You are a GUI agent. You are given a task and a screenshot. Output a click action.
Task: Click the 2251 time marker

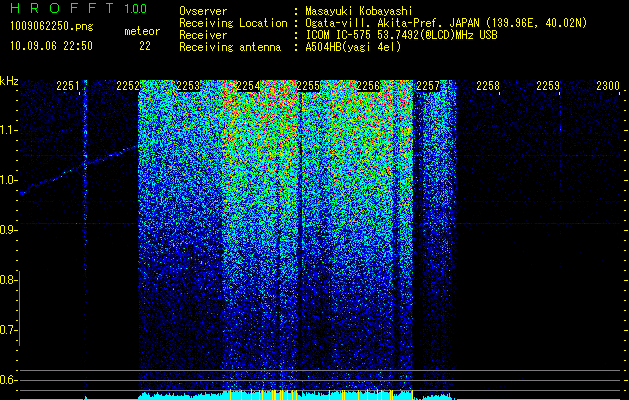(x=68, y=86)
